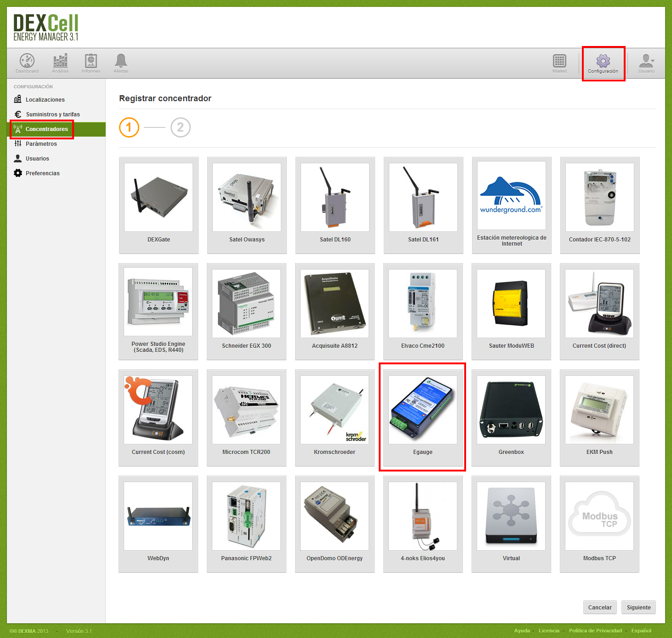The width and height of the screenshot is (672, 638).
Task: Click the Siguiente button
Action: (x=638, y=607)
